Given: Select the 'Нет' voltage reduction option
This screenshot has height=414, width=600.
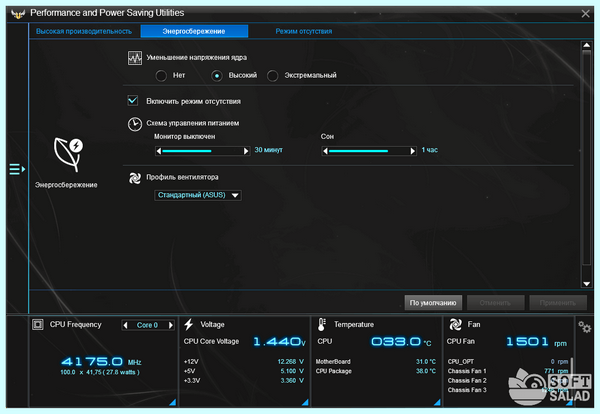Looking at the screenshot, I should [x=161, y=76].
